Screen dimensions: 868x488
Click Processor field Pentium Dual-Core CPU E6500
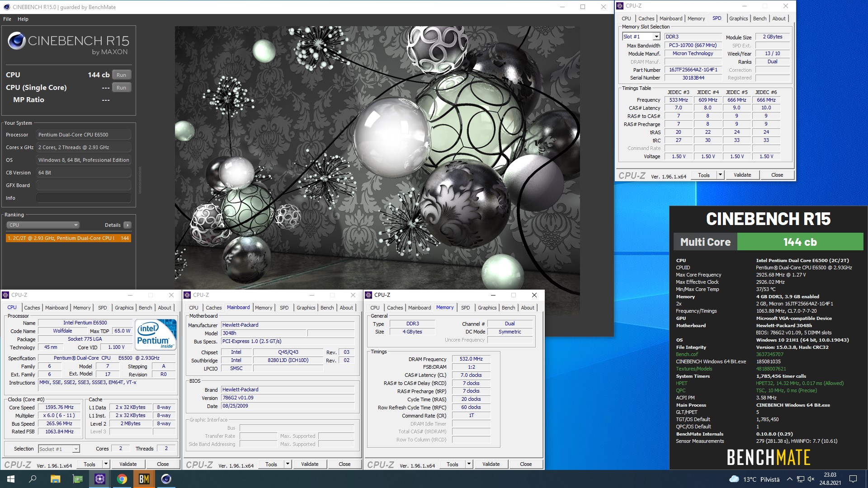coord(84,135)
